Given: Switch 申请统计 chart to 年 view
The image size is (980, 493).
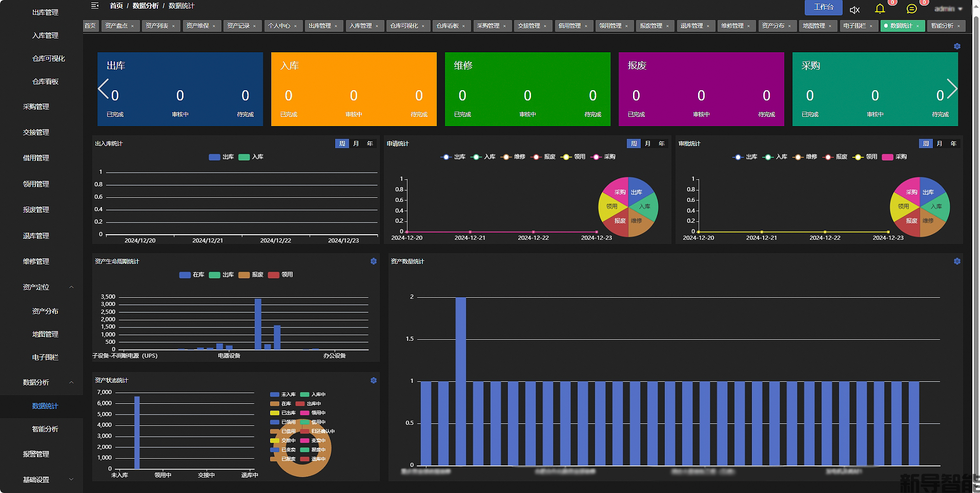Looking at the screenshot, I should pyautogui.click(x=662, y=144).
